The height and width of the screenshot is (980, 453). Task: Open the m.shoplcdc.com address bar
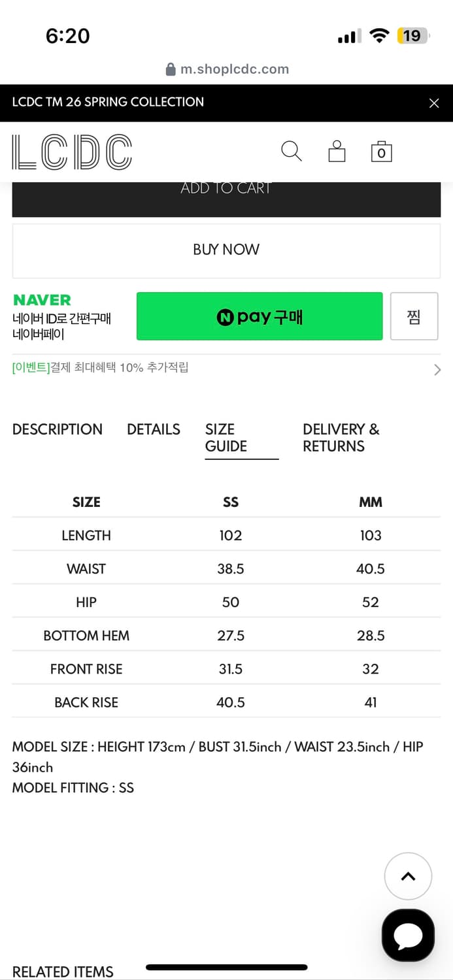tap(233, 69)
